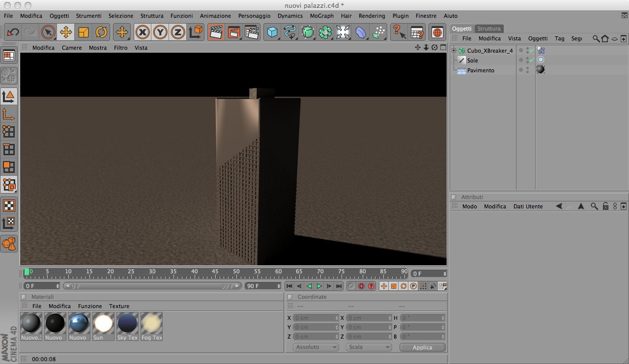
Task: Select the Fog Tex material thumbnail
Action: 151,326
